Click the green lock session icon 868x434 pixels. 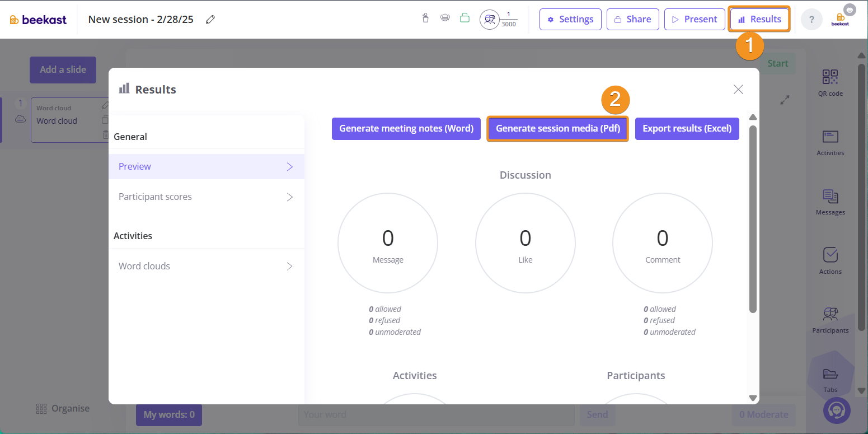(465, 18)
